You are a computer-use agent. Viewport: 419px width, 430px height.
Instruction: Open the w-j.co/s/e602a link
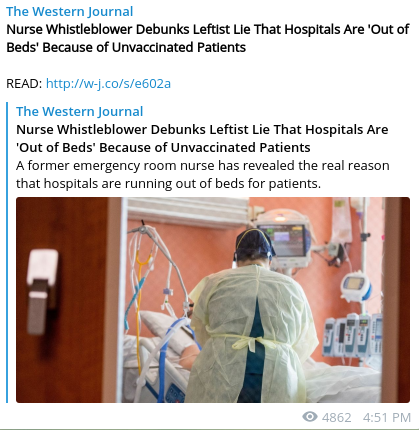pos(108,83)
